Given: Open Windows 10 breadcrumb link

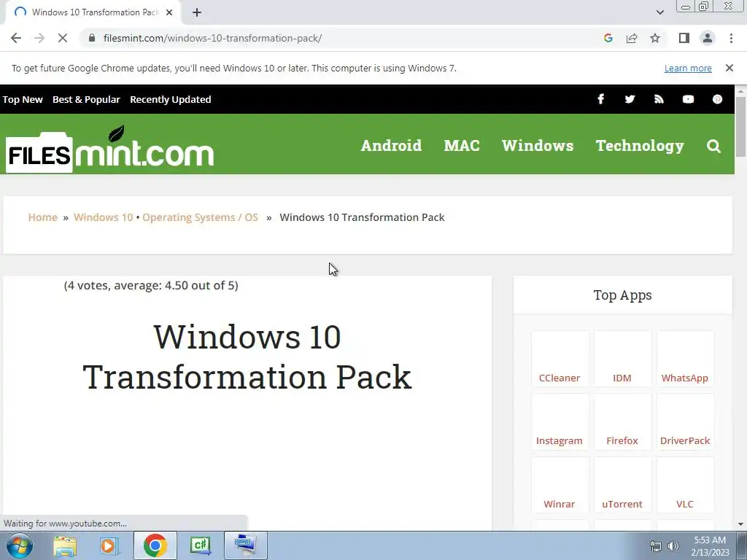Looking at the screenshot, I should click(x=103, y=217).
